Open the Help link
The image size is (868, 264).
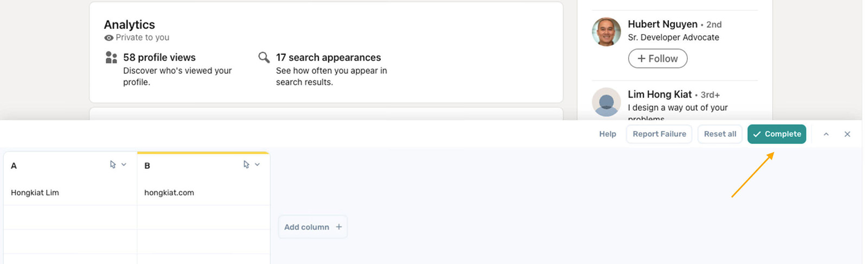pos(608,134)
